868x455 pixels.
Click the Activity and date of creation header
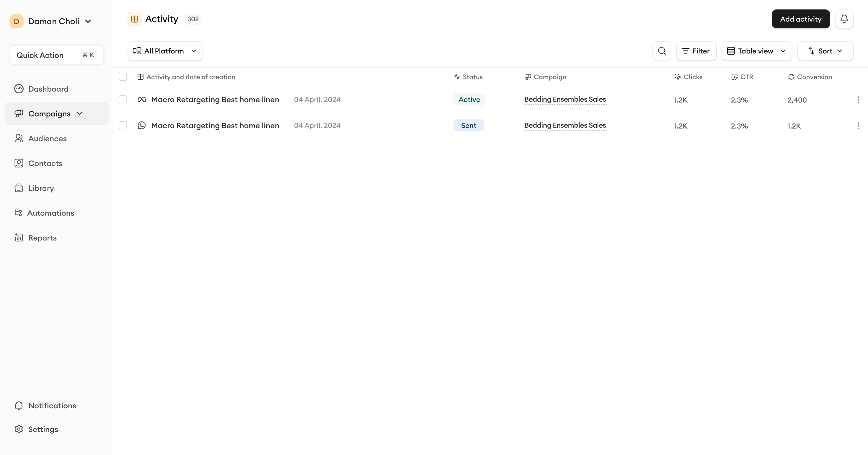point(191,77)
